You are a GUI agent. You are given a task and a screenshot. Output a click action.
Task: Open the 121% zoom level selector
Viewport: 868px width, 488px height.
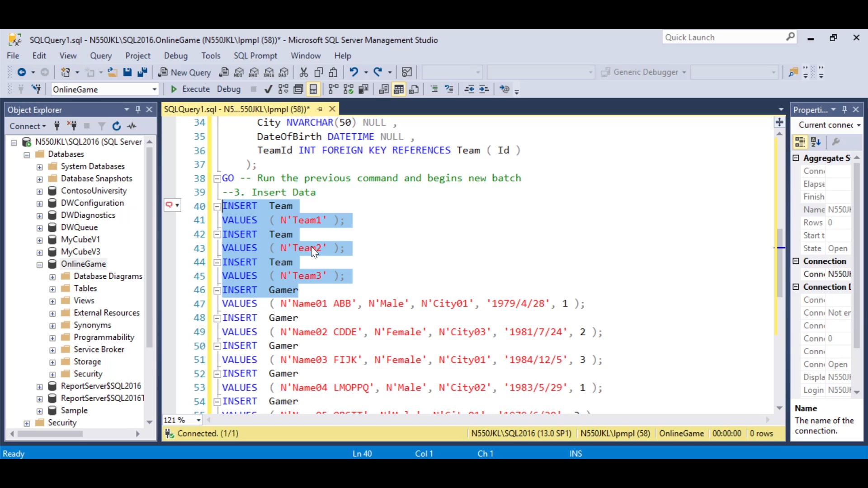click(198, 420)
